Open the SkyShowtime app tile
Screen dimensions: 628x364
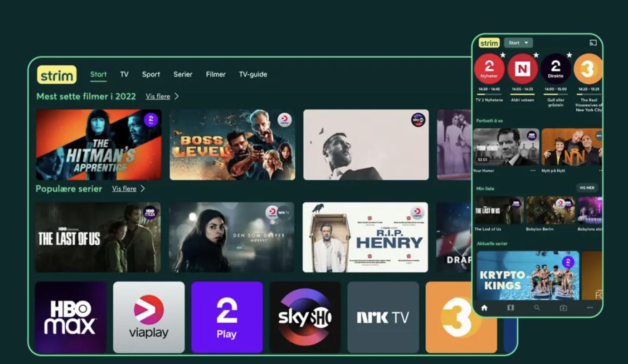tap(305, 317)
